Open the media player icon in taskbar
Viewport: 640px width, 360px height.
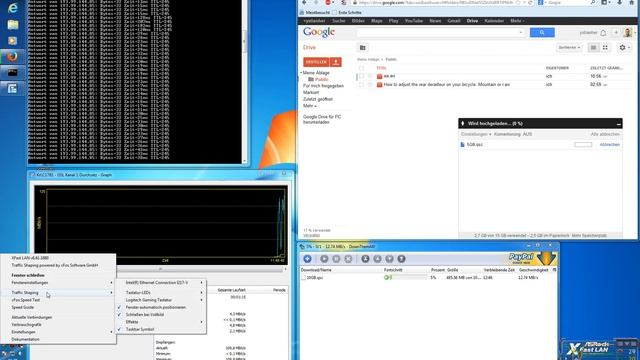pyautogui.click(x=13, y=40)
